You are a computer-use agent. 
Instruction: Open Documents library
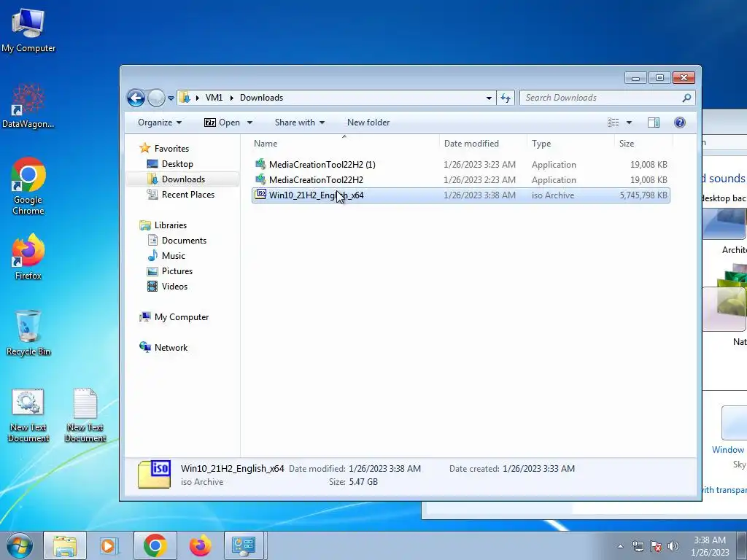(184, 241)
